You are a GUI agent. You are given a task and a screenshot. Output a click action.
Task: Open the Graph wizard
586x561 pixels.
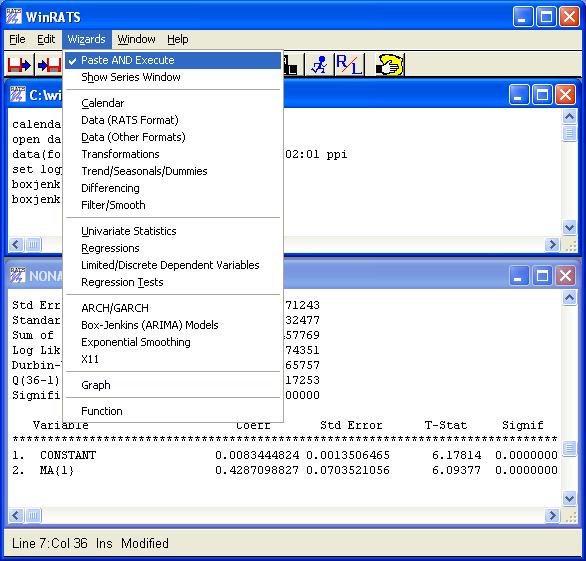coord(173,385)
